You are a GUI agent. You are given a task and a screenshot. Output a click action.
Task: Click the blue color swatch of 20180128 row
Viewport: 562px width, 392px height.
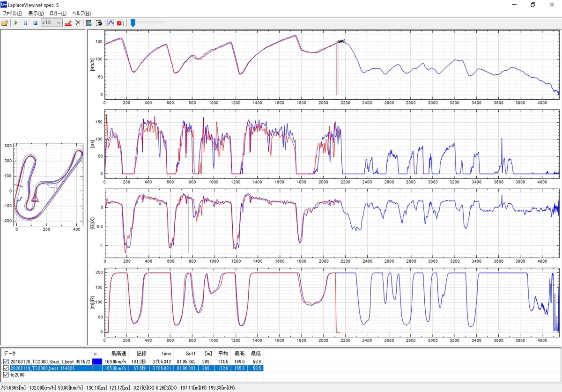point(97,362)
